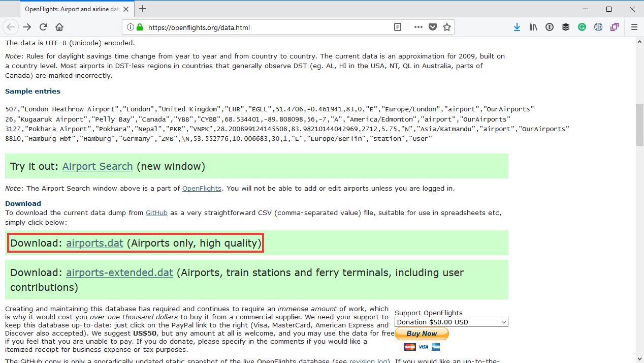The image size is (644, 363).
Task: Open the Buffer stacked layers extension
Action: click(566, 27)
